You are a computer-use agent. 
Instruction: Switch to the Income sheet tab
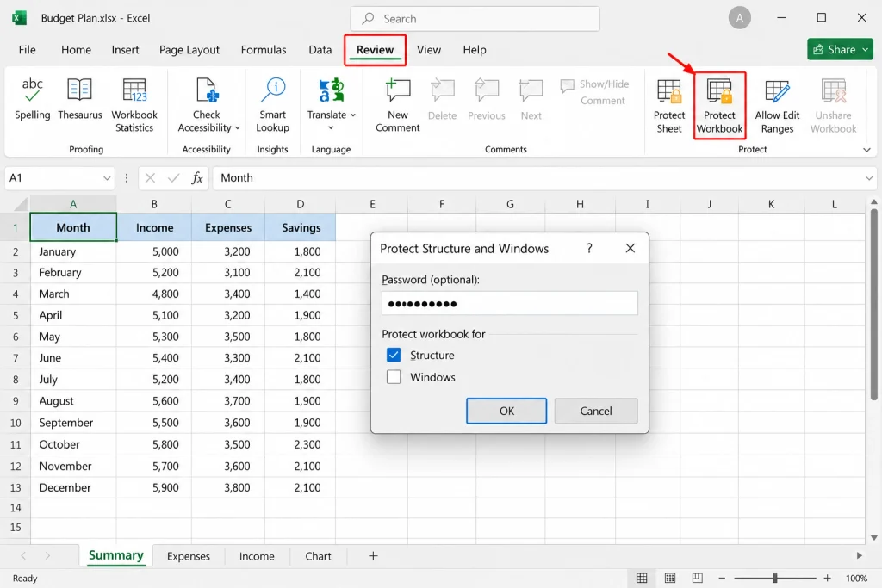[257, 556]
